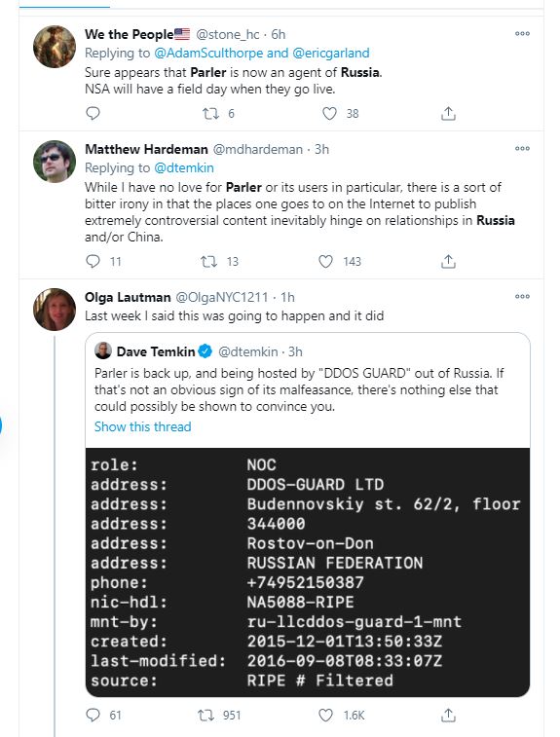Open more options for Olga Lautman's tweet
The height and width of the screenshot is (737, 560).
(522, 296)
